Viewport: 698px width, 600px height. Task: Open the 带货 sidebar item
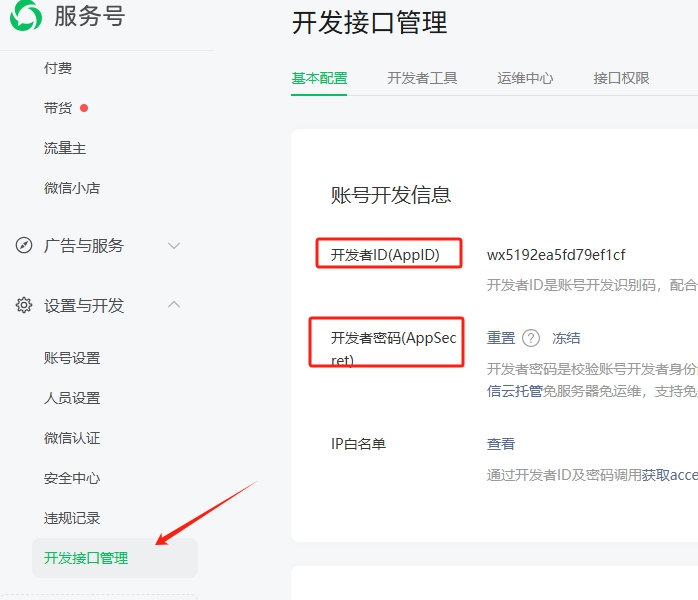tap(58, 108)
